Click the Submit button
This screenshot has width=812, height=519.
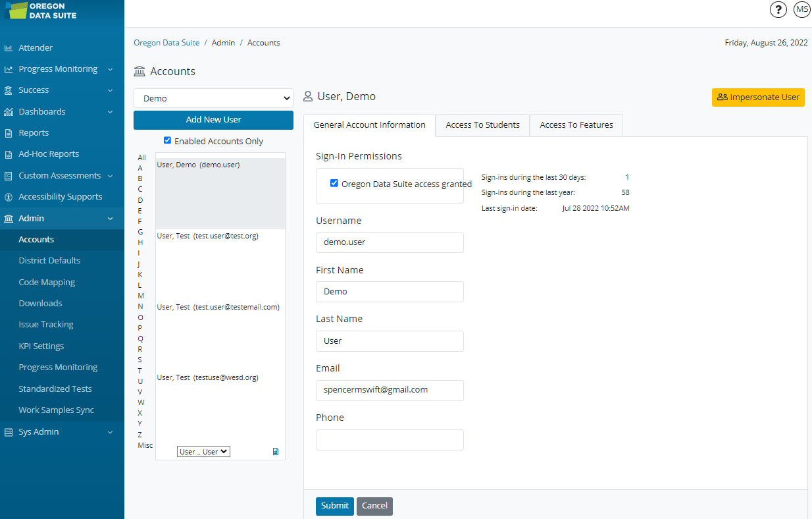point(334,506)
